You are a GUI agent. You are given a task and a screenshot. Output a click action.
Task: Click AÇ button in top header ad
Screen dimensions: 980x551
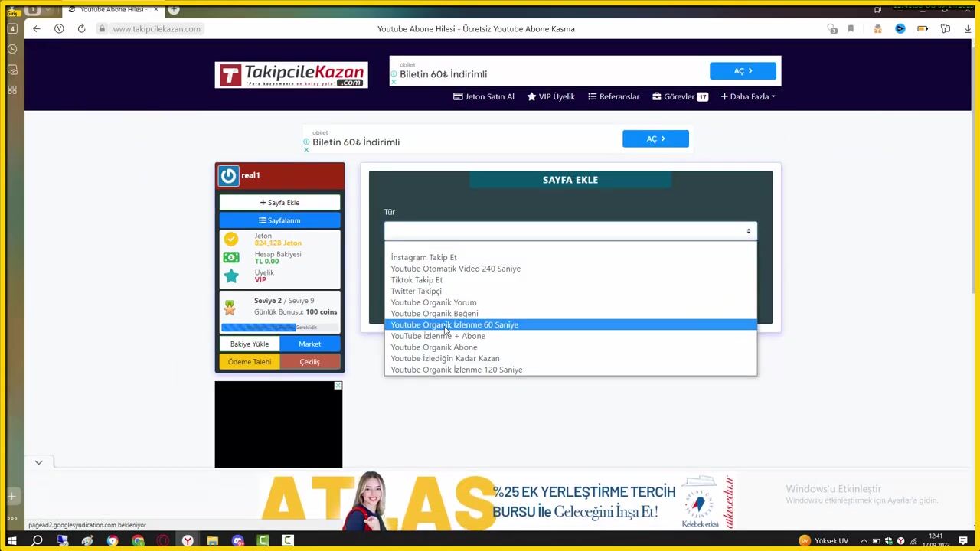click(x=743, y=71)
